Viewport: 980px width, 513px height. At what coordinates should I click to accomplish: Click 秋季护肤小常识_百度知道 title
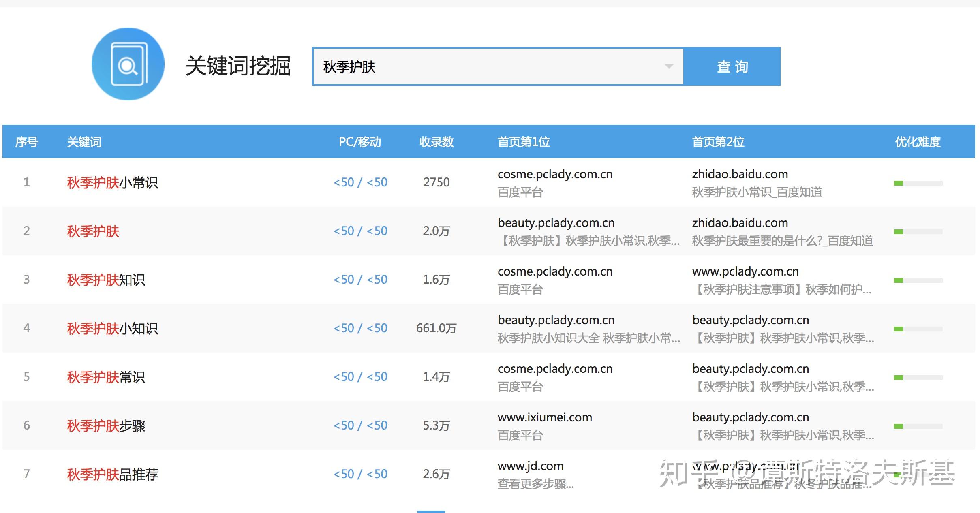(757, 192)
